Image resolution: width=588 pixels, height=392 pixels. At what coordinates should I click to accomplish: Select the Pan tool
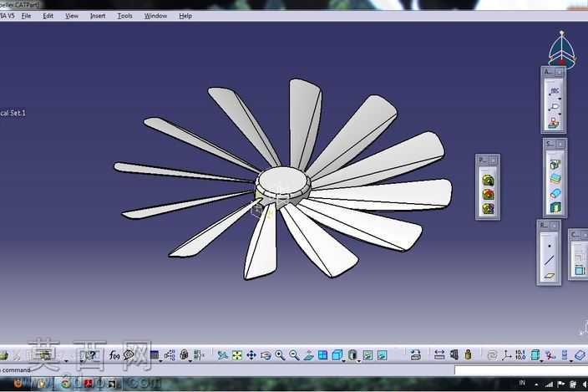(251, 355)
